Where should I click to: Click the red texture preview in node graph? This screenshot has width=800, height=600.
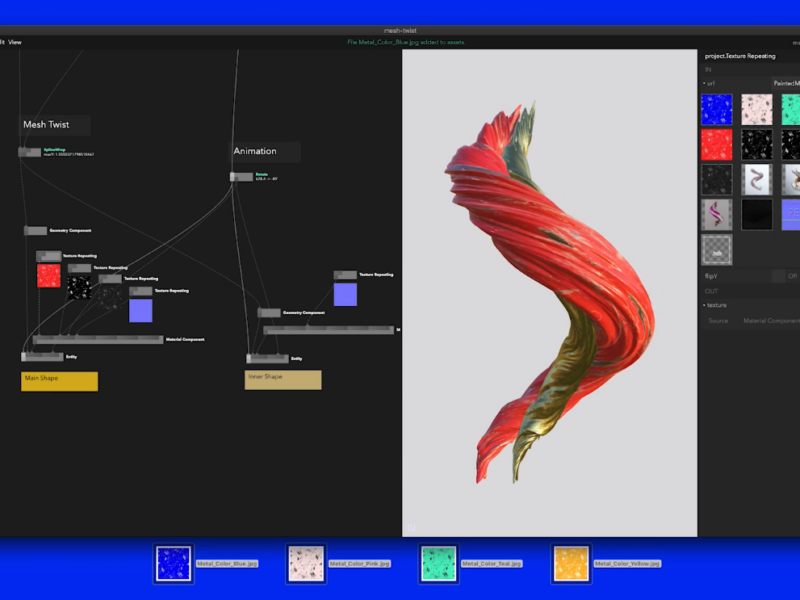(49, 276)
